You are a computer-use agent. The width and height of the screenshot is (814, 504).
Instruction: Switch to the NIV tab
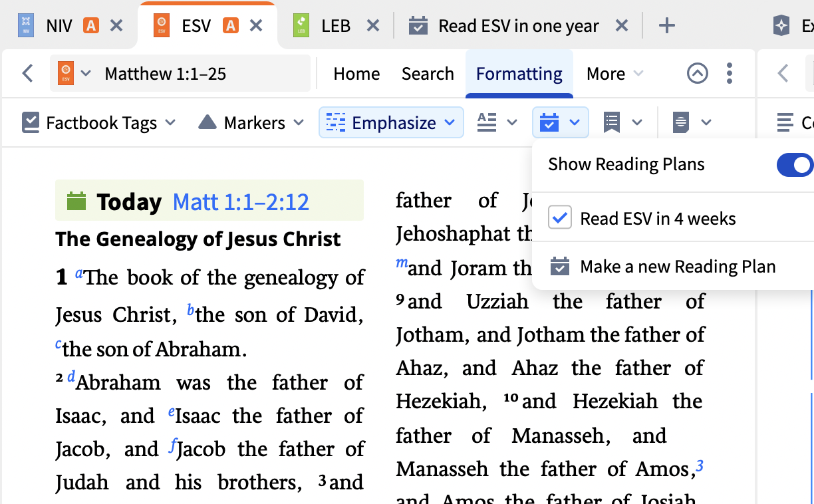pyautogui.click(x=59, y=26)
